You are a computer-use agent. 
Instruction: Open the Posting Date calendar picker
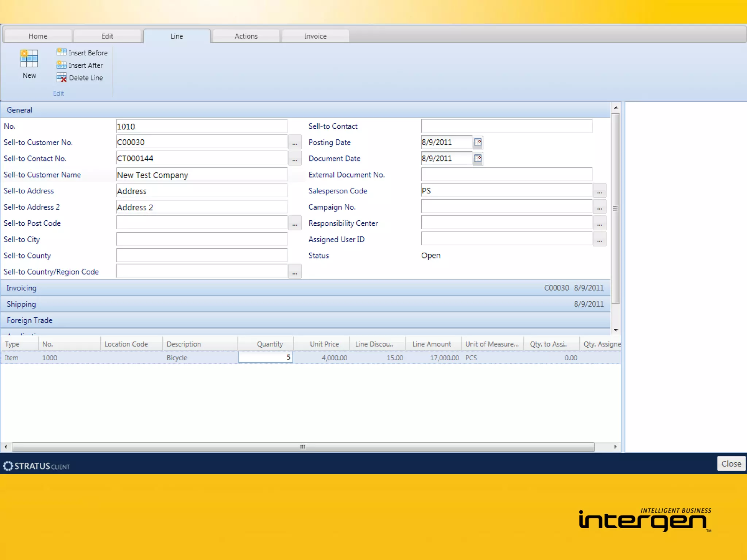click(477, 142)
